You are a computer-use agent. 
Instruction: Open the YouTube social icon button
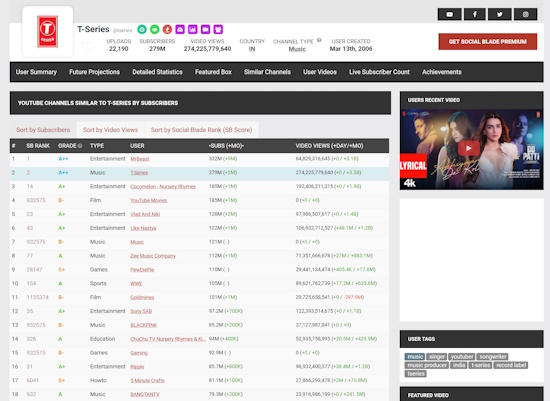click(x=449, y=14)
